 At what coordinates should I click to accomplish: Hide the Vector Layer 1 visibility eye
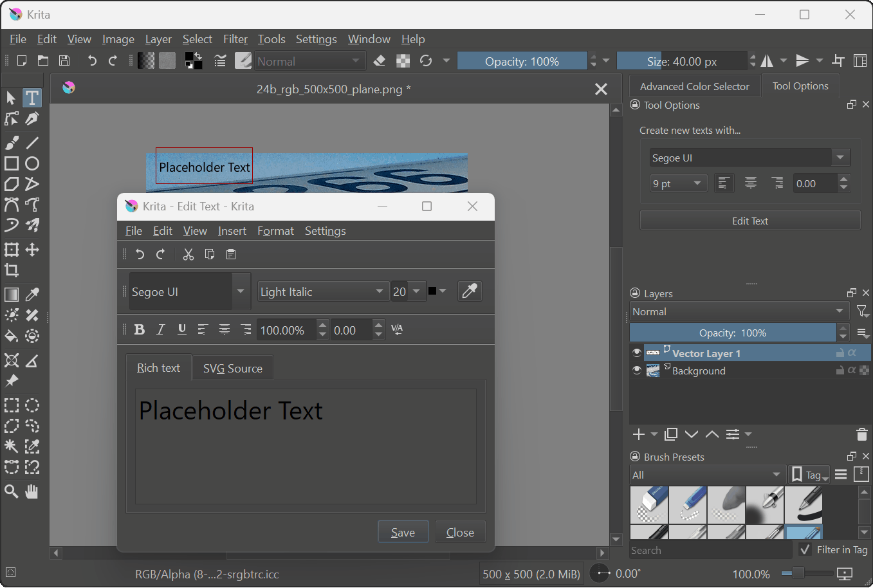point(637,353)
